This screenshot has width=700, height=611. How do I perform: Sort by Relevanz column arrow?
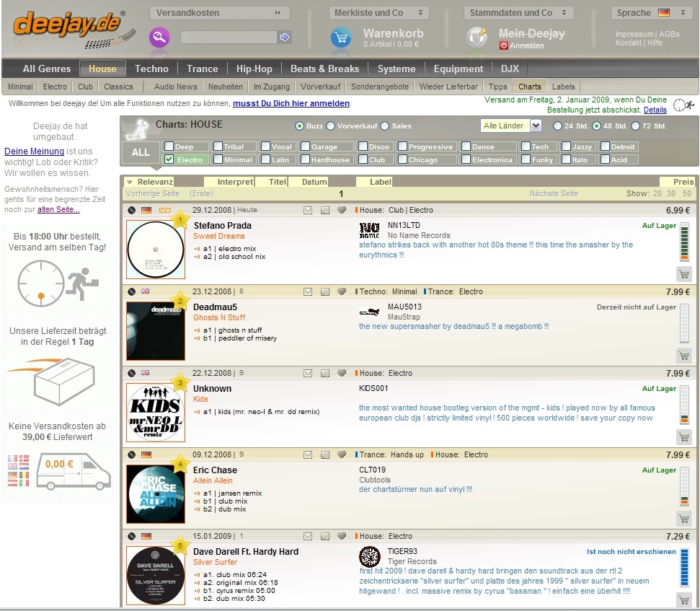130,183
